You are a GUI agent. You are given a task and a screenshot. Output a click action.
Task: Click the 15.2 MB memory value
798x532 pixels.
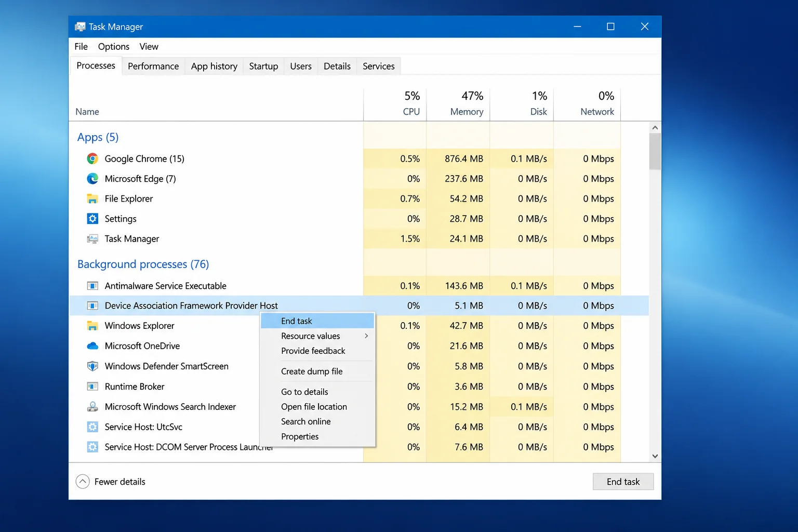click(467, 407)
